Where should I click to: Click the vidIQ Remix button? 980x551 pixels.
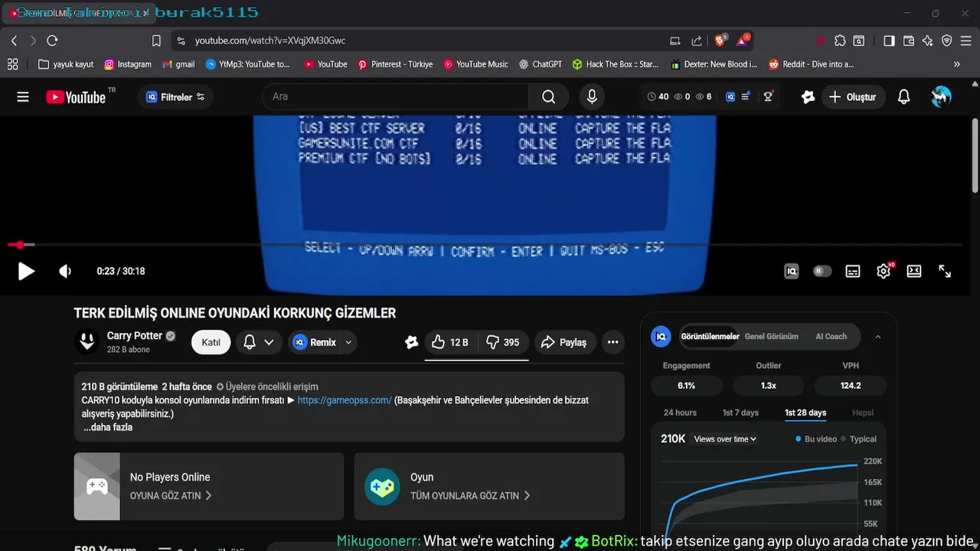coord(315,343)
